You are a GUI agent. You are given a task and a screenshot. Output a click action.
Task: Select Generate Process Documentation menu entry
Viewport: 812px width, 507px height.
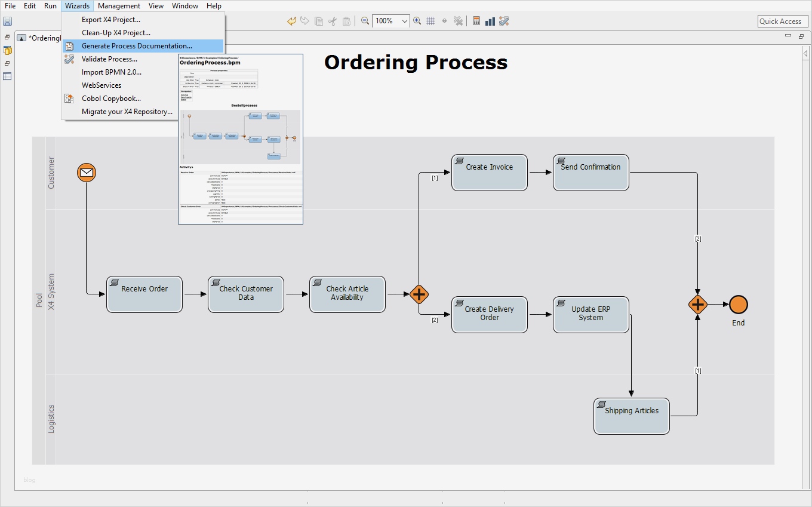(x=143, y=46)
